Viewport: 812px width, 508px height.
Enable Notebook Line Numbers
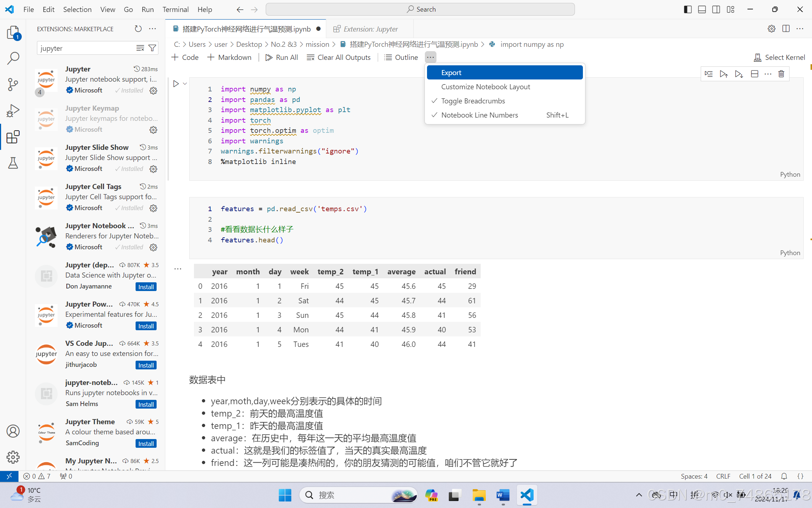[x=479, y=115]
